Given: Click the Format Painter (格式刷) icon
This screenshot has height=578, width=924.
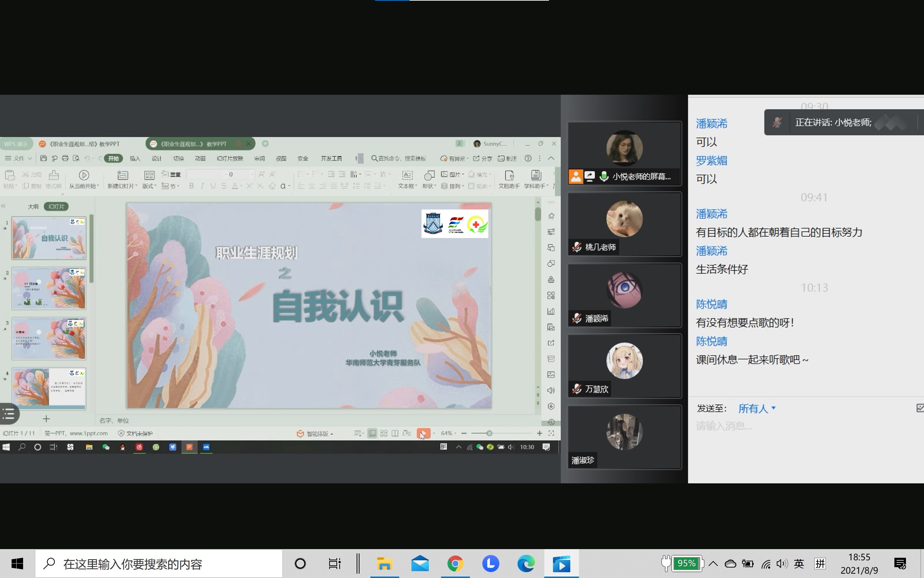Looking at the screenshot, I should [53, 176].
